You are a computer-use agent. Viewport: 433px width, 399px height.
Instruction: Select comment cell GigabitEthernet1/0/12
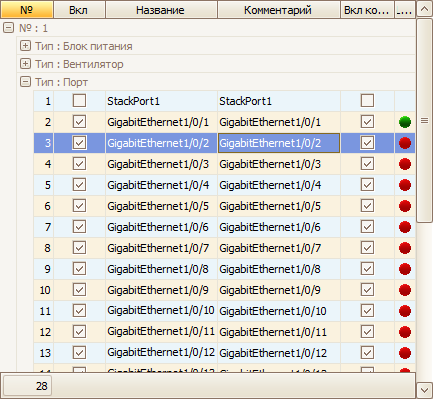click(x=279, y=353)
